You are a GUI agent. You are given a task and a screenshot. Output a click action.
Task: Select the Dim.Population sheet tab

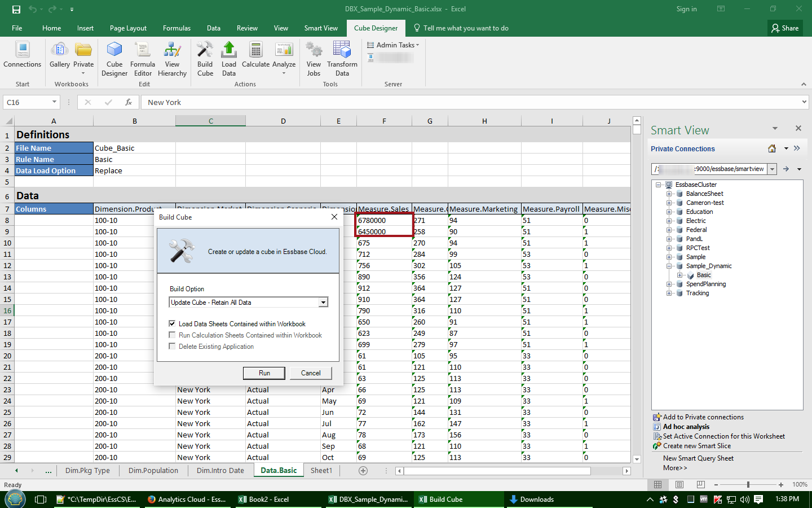click(x=153, y=471)
